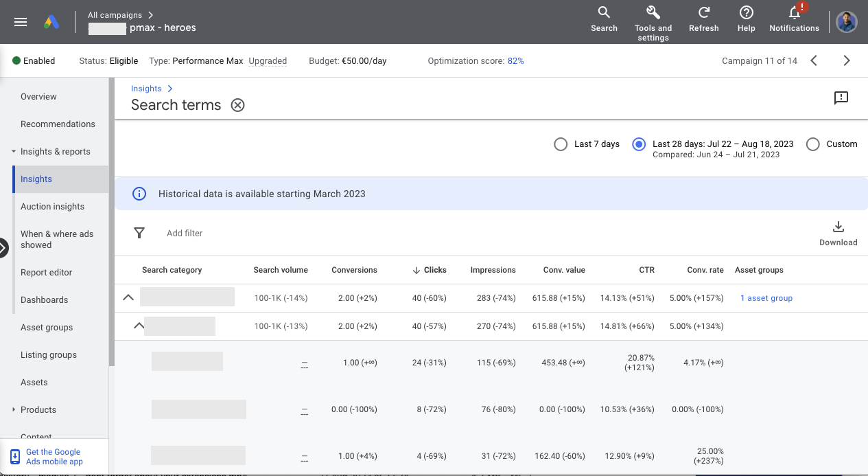Open Tools and settings wrench

[653, 13]
